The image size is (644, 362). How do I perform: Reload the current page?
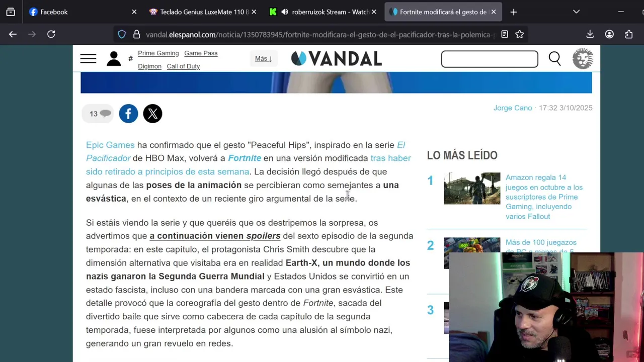pyautogui.click(x=51, y=34)
